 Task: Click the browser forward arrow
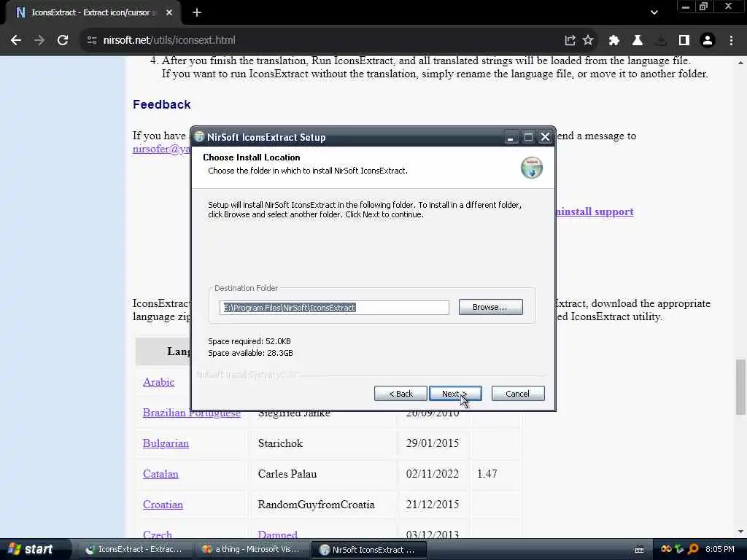tap(39, 41)
